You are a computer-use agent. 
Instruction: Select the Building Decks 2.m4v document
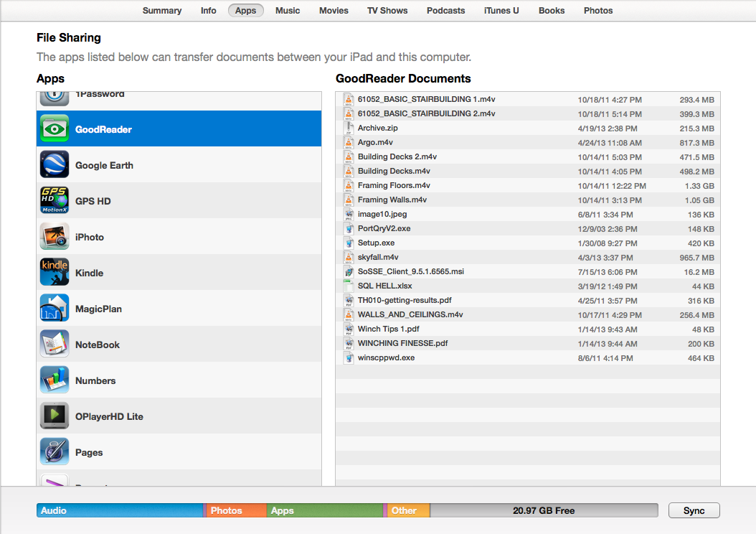pyautogui.click(x=528, y=156)
